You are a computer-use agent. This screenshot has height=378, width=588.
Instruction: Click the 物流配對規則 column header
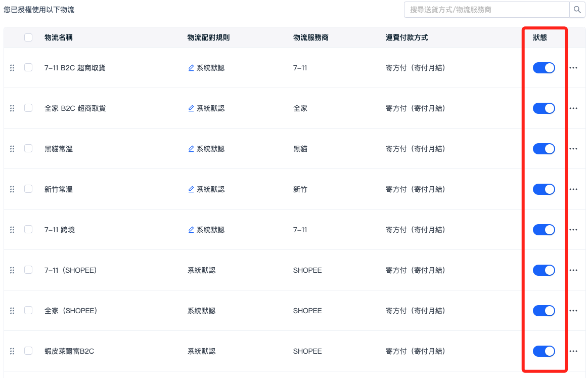click(208, 37)
